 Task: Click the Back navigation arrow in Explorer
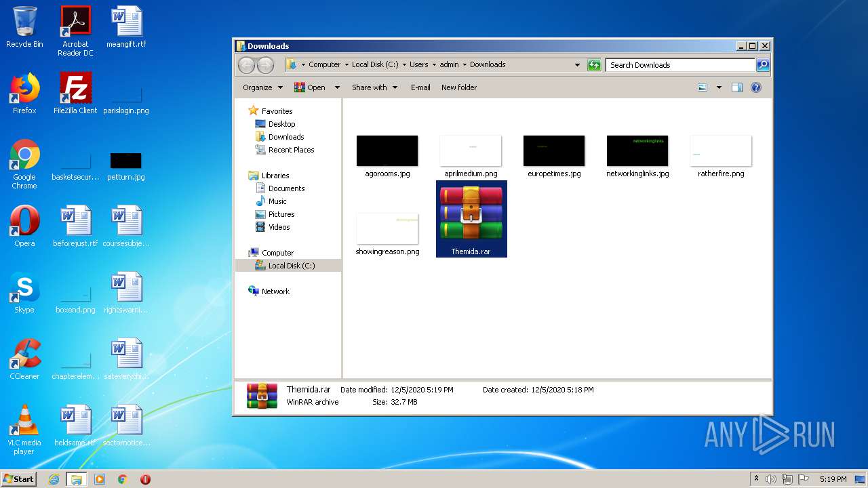tap(246, 65)
